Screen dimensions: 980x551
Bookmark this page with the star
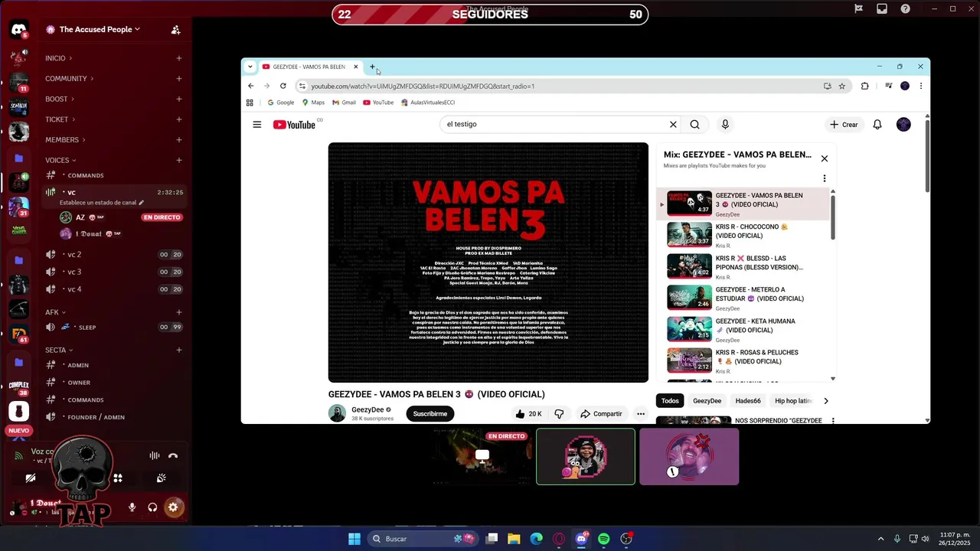tap(842, 86)
